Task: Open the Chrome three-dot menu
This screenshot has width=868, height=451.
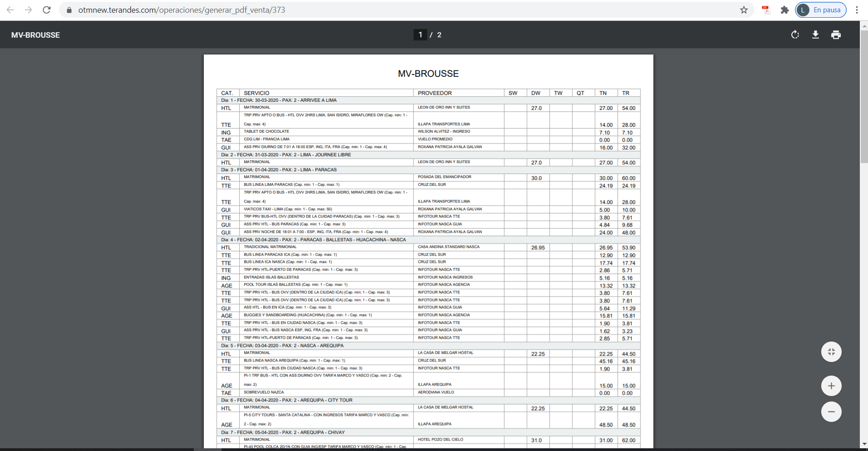Action: pos(857,10)
